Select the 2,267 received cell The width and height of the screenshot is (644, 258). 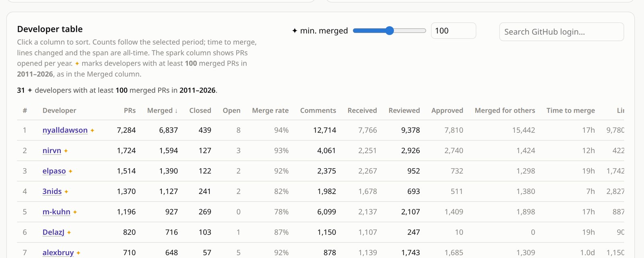pyautogui.click(x=367, y=171)
